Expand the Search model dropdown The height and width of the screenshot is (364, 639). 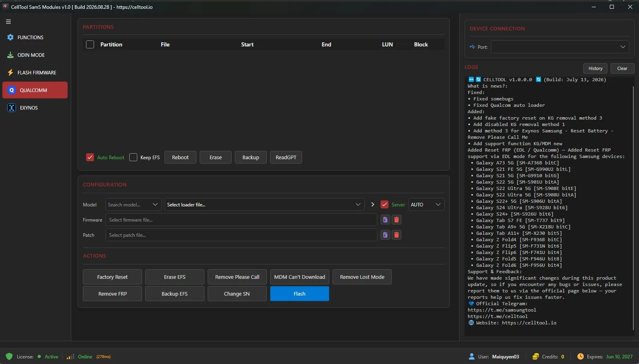pos(133,204)
